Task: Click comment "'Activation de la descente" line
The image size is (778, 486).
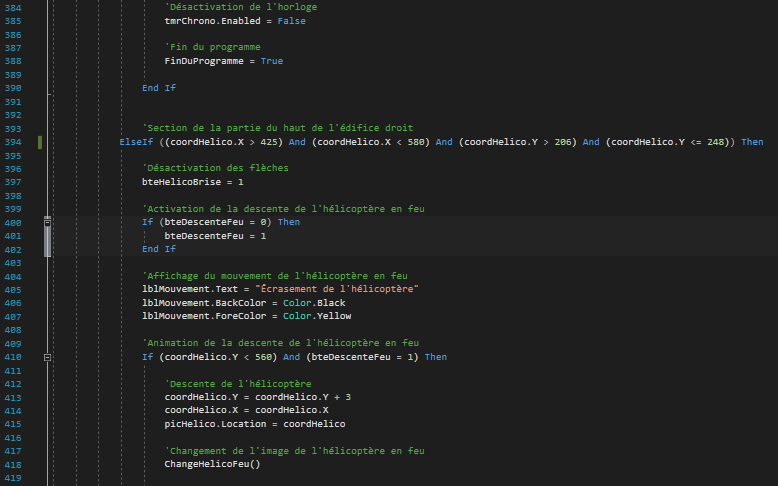Action: 283,209
